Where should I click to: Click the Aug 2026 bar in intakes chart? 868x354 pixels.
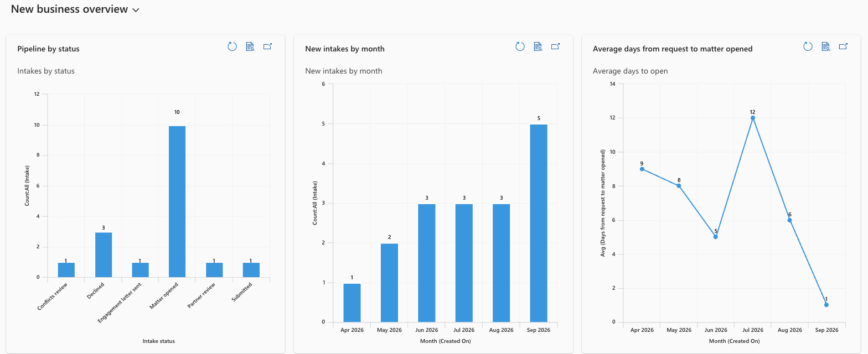pos(501,263)
